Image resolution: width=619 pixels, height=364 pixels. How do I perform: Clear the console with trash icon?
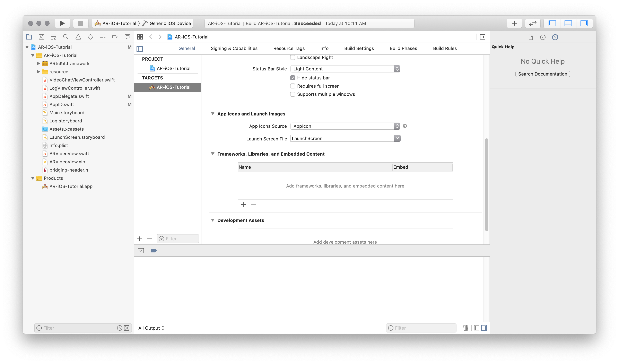click(465, 328)
